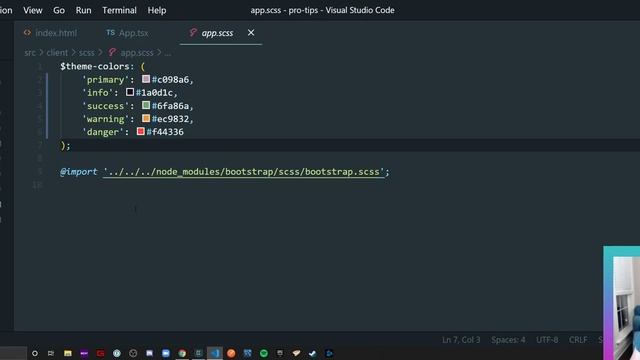Open Task View in taskbar

(51, 353)
